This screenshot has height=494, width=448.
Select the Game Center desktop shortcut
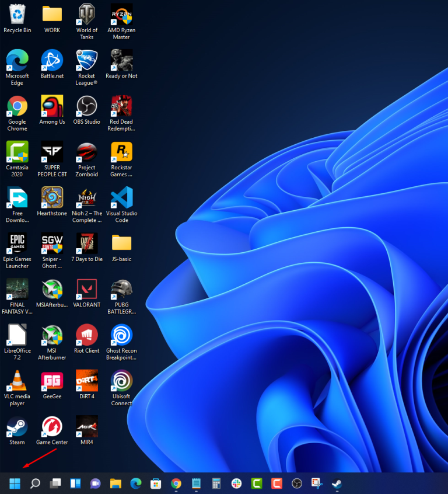coord(52,430)
